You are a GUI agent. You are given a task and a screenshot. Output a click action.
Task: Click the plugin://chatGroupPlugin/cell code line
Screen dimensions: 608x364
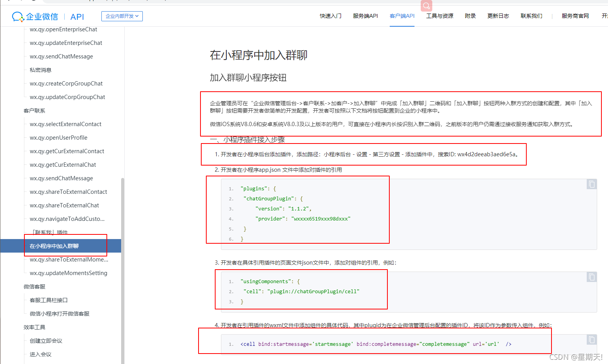[301, 291]
